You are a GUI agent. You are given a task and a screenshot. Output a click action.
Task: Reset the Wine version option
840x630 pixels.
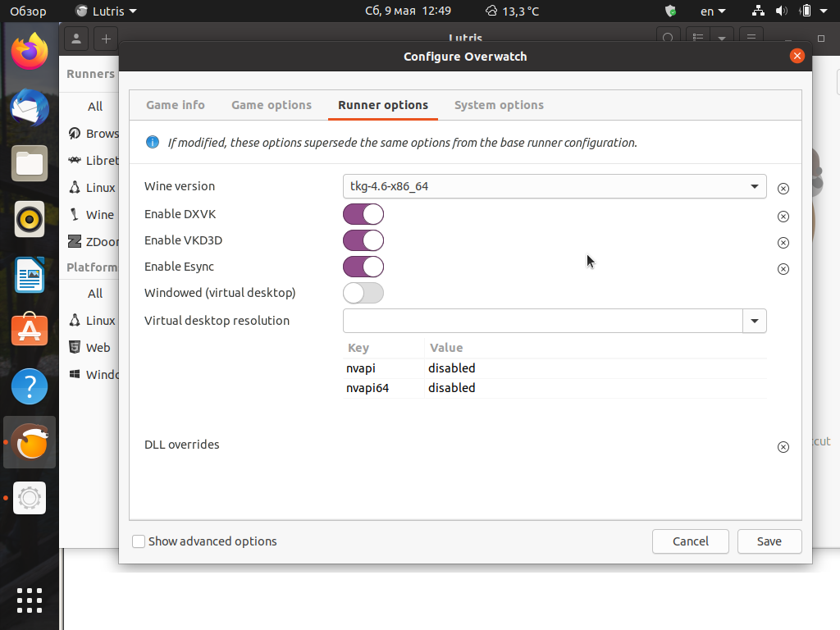(783, 189)
